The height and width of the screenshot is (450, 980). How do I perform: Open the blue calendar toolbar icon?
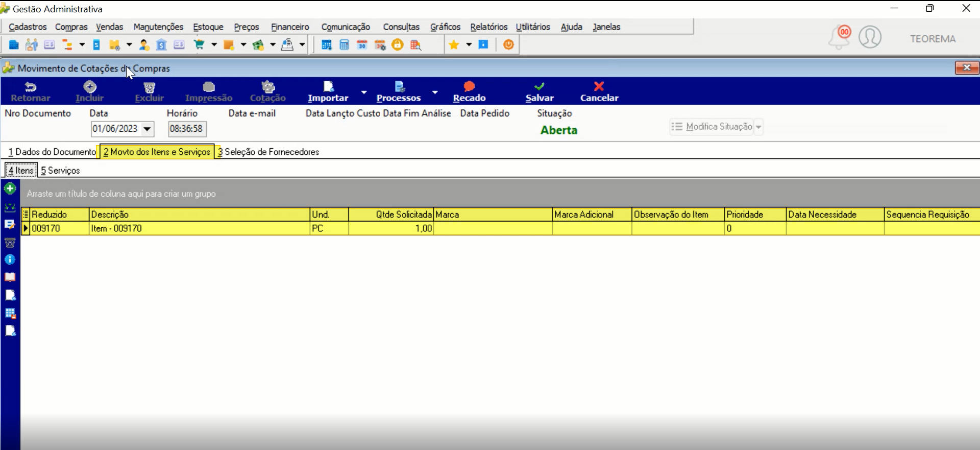[x=327, y=45]
